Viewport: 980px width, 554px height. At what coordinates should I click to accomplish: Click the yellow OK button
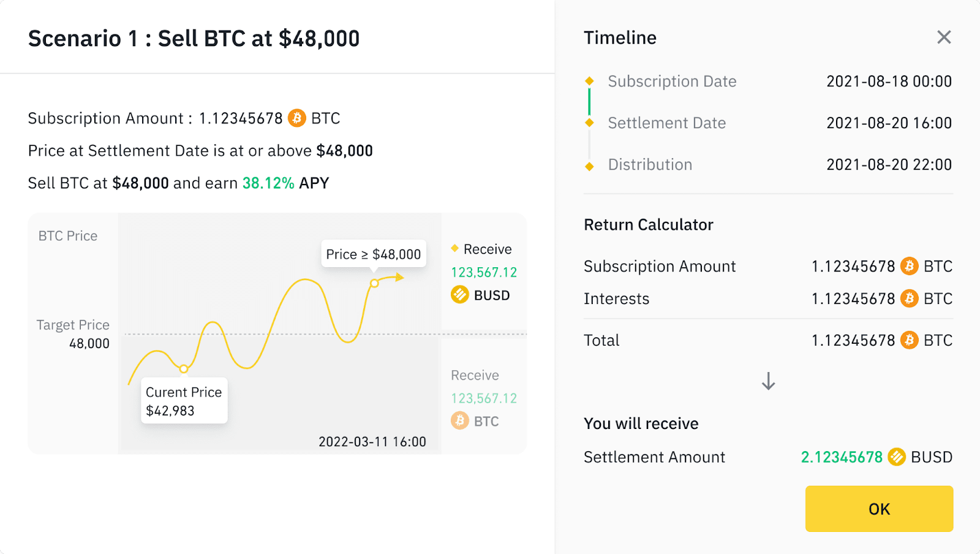[879, 509]
